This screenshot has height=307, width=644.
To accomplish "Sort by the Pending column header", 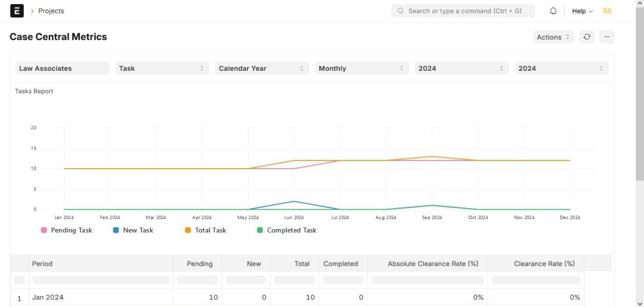I will pos(197,263).
